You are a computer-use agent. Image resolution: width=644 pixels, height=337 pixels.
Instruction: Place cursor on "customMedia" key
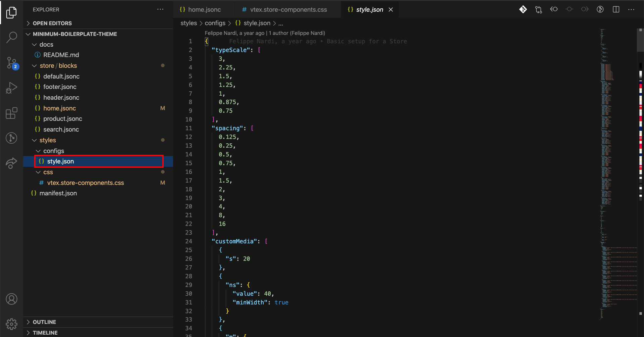[x=234, y=241]
